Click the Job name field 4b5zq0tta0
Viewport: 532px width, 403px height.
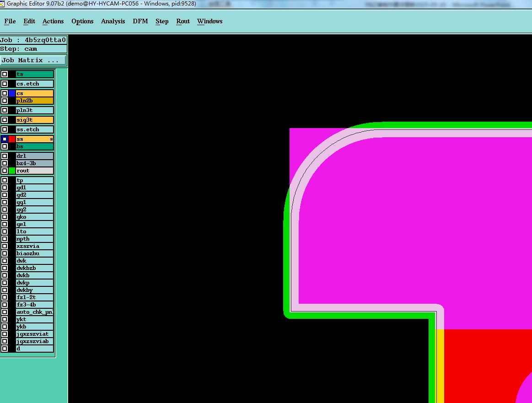[x=33, y=40]
